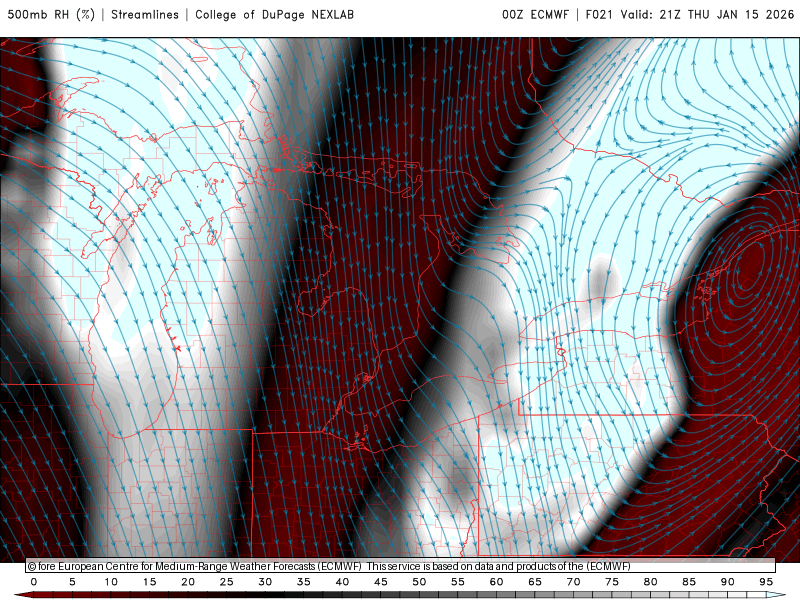
Task: Click colorbar label '60'
Action: [x=496, y=582]
